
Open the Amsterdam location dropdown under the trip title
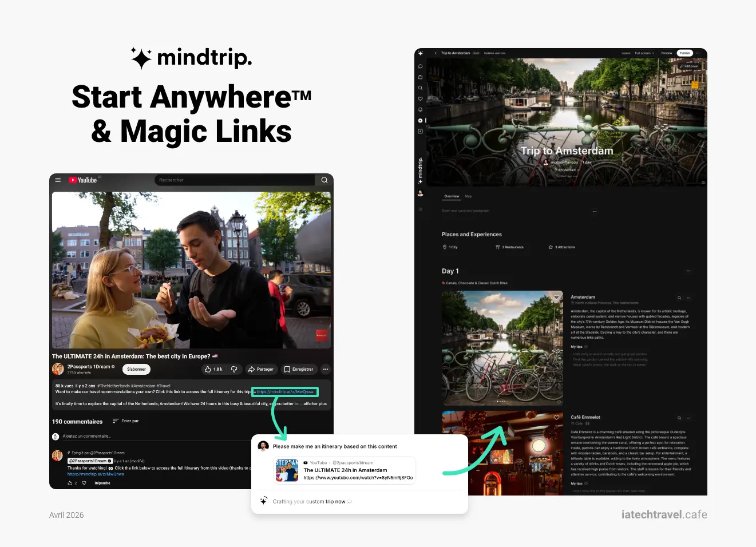565,170
